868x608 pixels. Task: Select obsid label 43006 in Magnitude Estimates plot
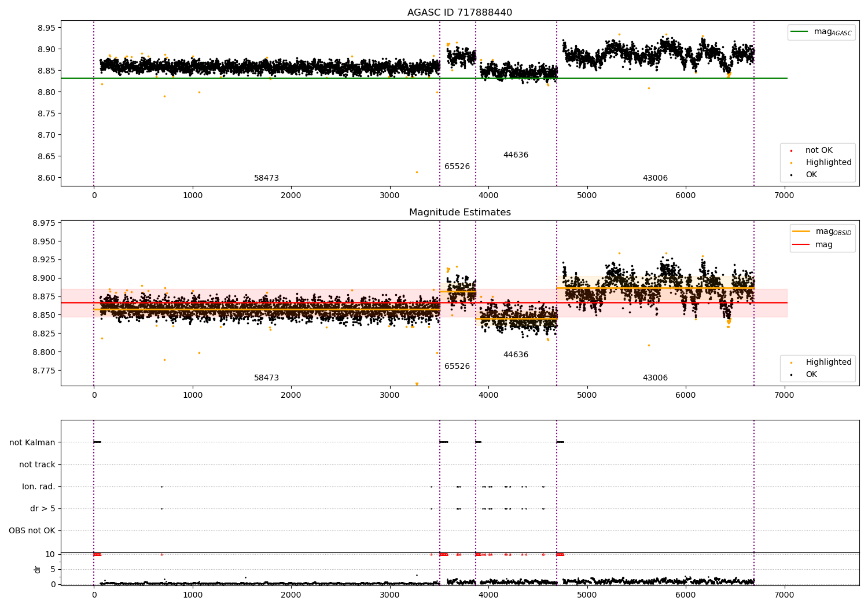coord(655,378)
